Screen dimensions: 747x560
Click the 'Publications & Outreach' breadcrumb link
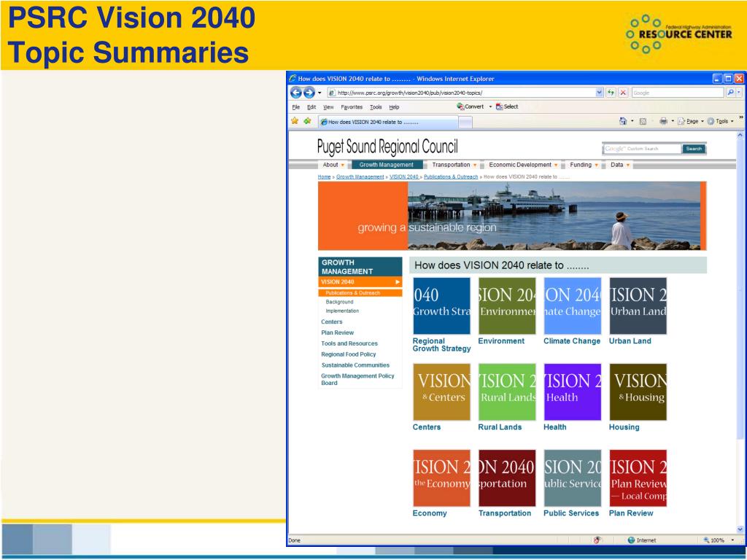click(451, 176)
